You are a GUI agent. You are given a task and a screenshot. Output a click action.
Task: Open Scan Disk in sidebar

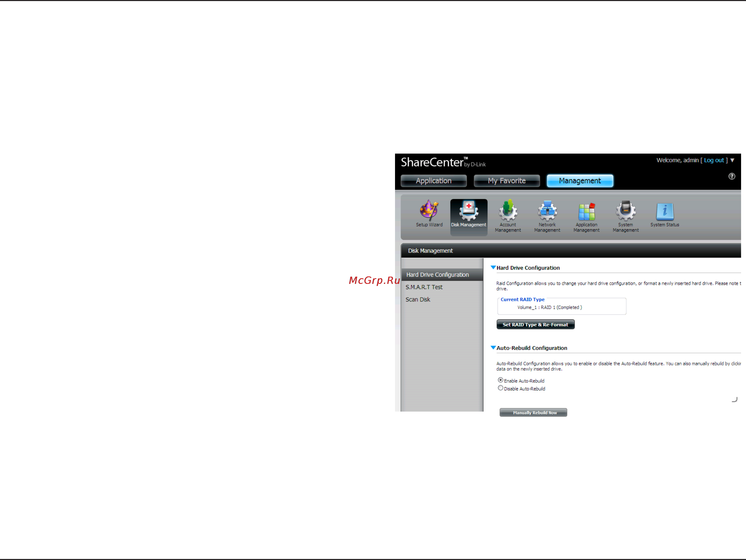click(x=418, y=299)
